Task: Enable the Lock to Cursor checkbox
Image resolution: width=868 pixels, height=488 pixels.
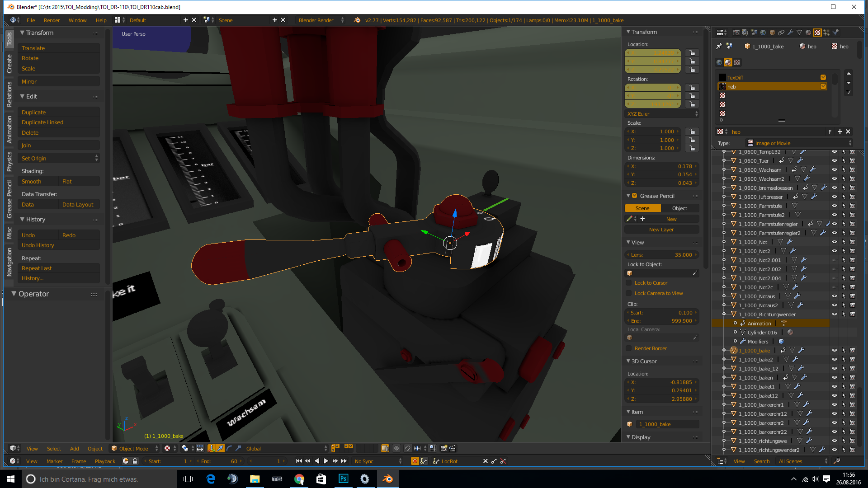Action: [628, 283]
